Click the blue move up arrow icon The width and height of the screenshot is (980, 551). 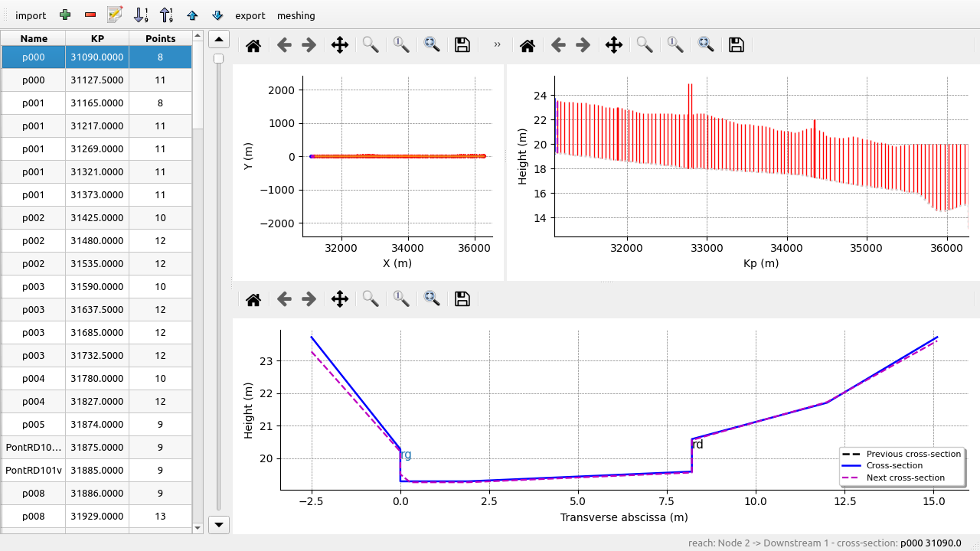point(192,15)
